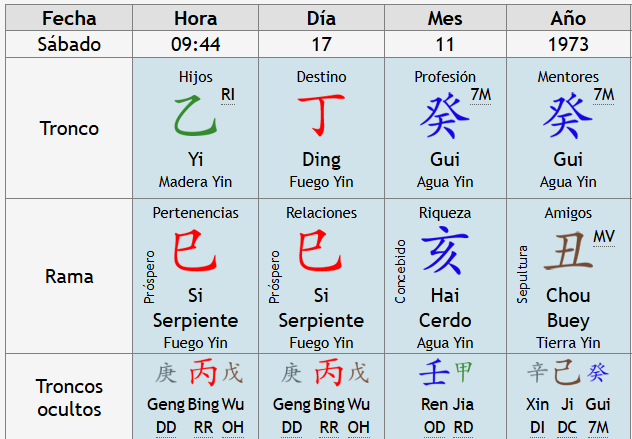632x439 pixels.
Task: Select the blue Gui character under Profesión
Action: (x=445, y=118)
